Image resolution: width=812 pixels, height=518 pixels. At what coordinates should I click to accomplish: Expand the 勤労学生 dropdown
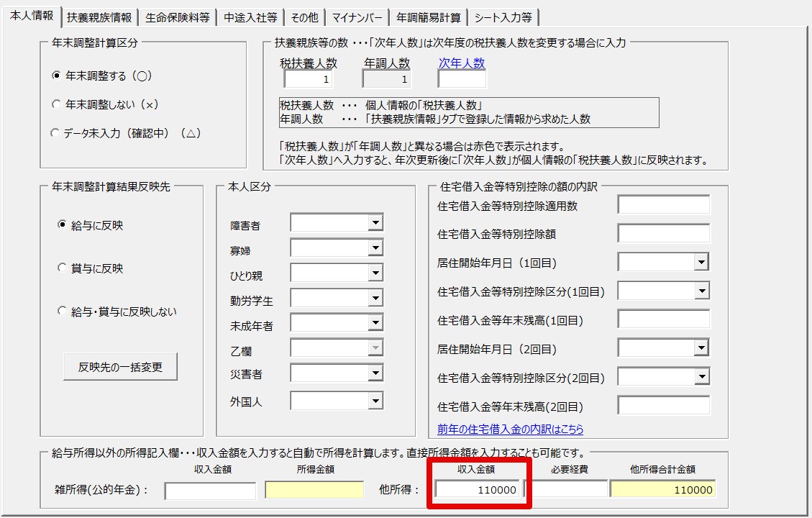pyautogui.click(x=375, y=299)
